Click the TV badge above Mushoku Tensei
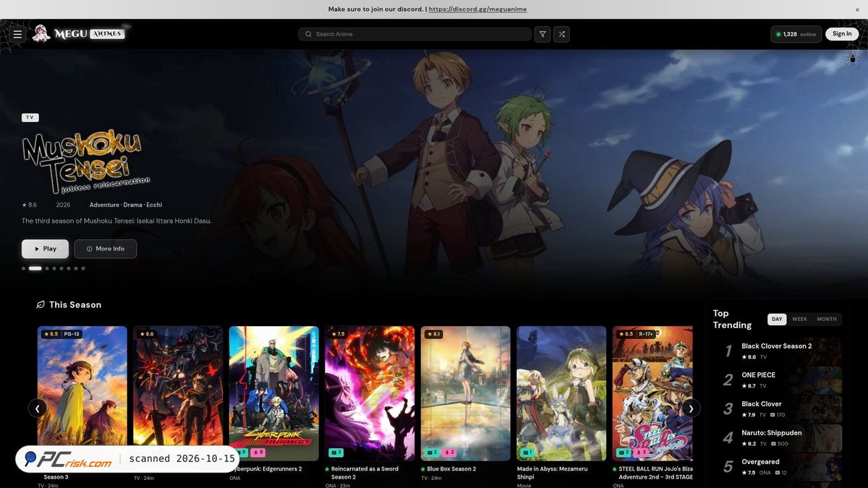 click(30, 117)
